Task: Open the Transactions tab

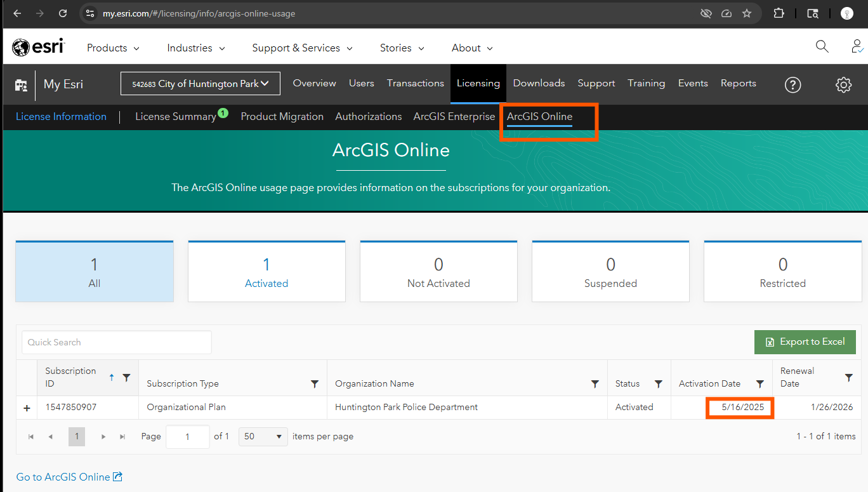Action: (x=416, y=83)
